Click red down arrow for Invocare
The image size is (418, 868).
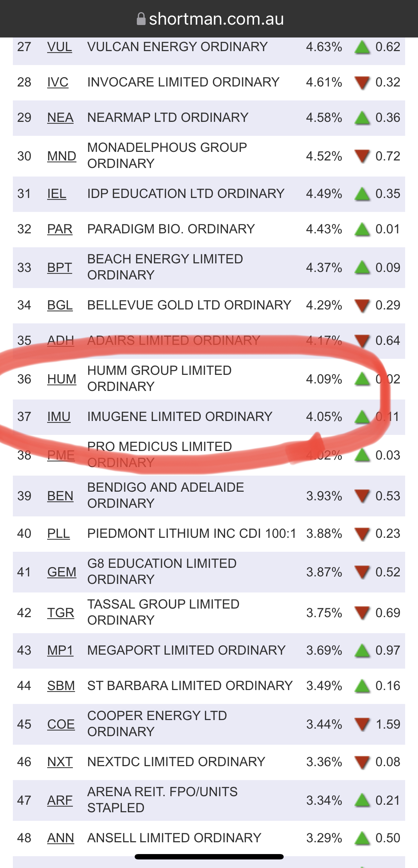click(362, 83)
